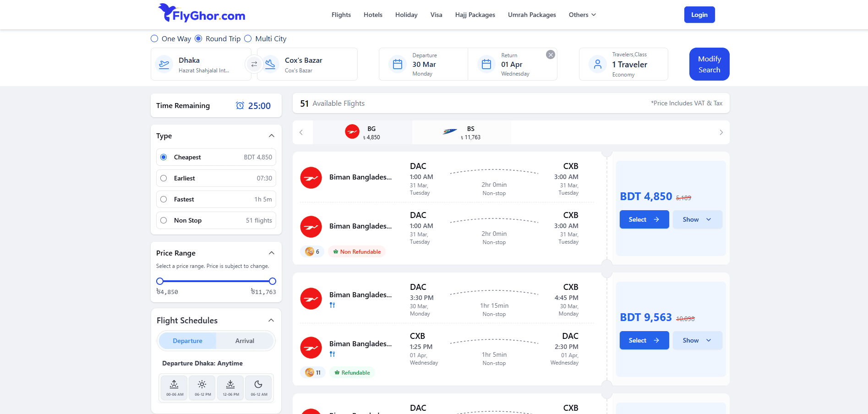Choose Earliest flight type filter

point(216,178)
